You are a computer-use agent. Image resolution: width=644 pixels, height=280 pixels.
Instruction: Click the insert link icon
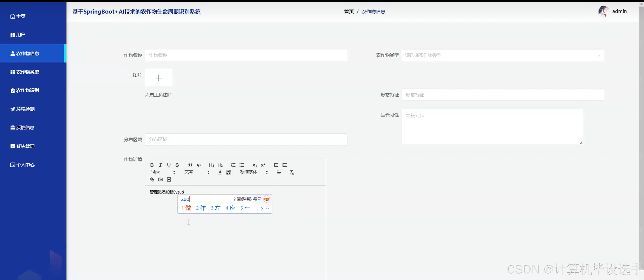point(152,179)
